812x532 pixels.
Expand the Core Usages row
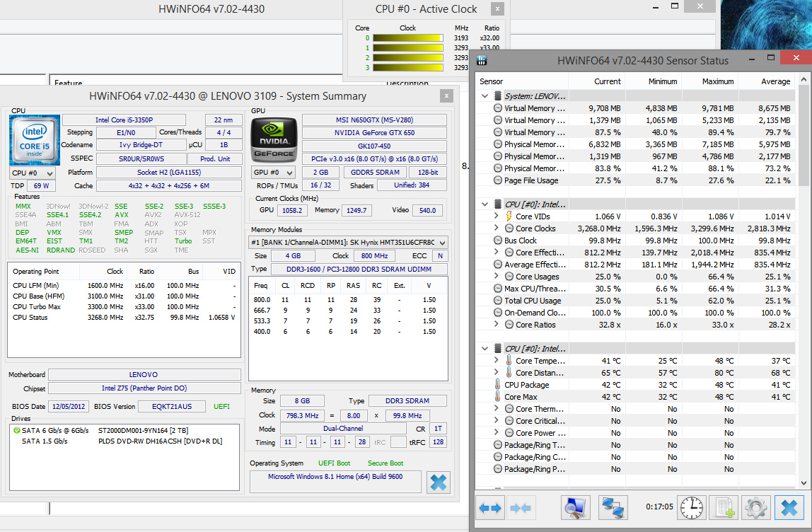pyautogui.click(x=496, y=276)
